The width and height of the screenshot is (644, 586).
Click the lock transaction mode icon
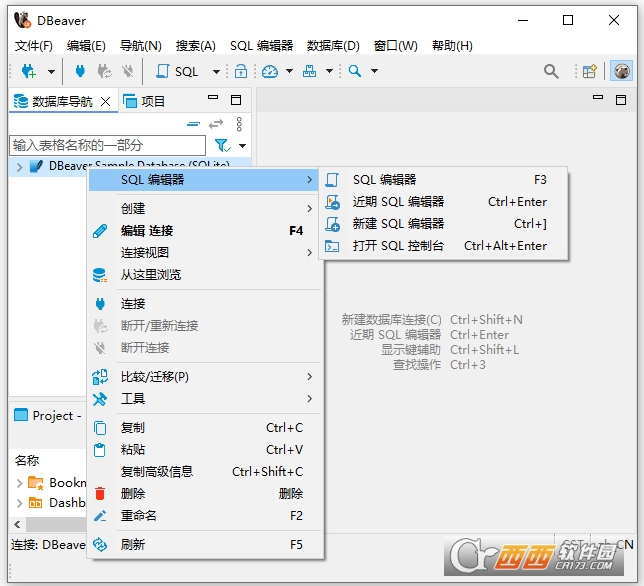coord(241,71)
